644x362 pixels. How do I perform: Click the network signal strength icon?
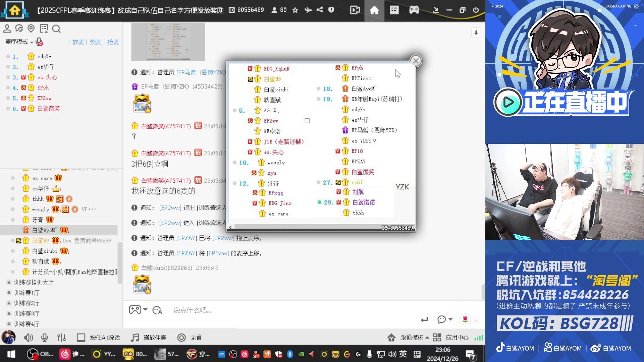click(479, 338)
